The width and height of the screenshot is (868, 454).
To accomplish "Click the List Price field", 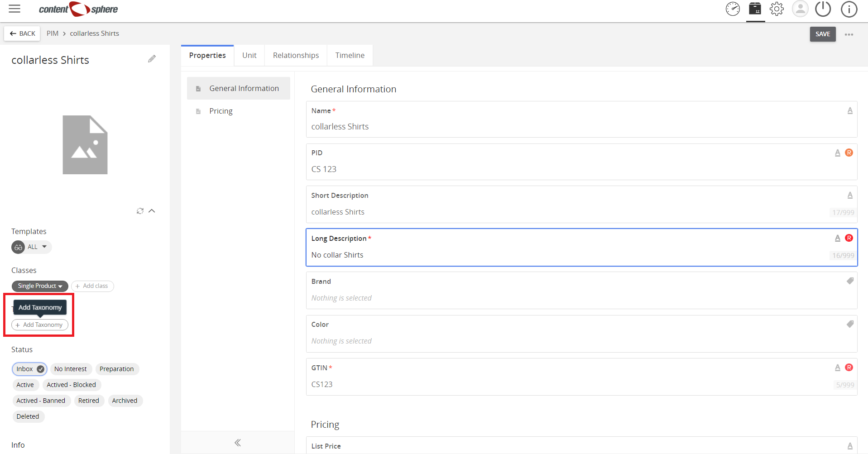I will [581, 445].
